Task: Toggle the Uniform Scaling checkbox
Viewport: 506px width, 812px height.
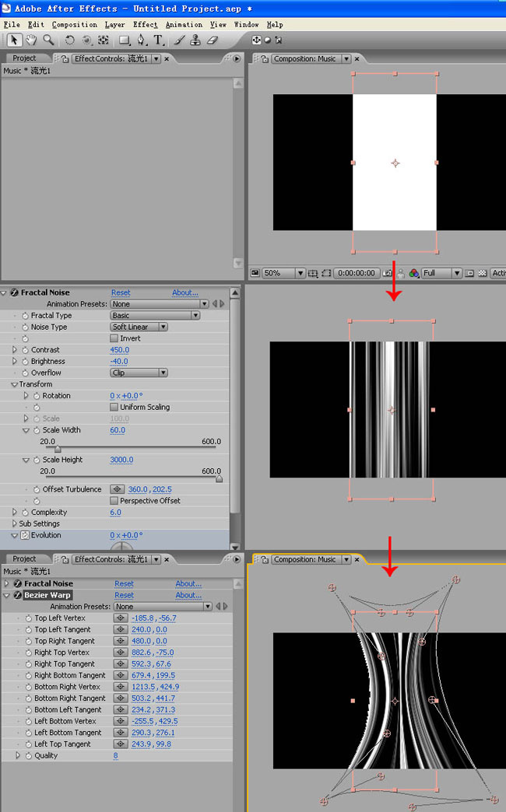Action: 114,408
